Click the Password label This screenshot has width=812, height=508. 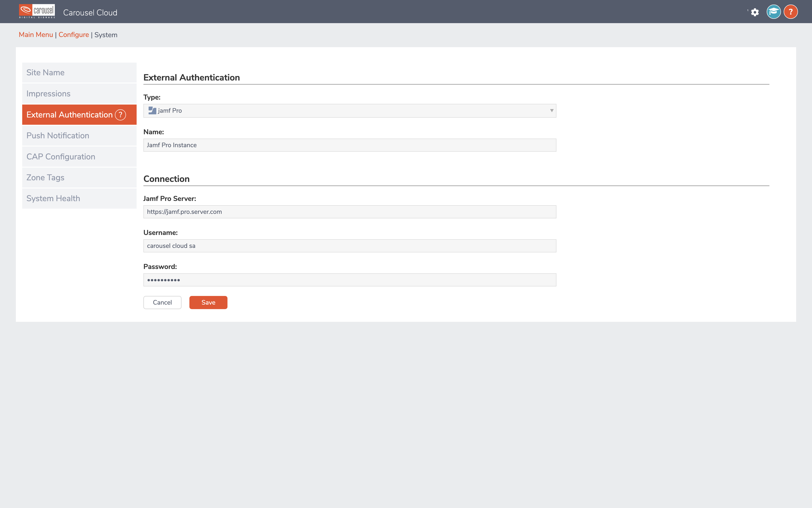point(160,266)
